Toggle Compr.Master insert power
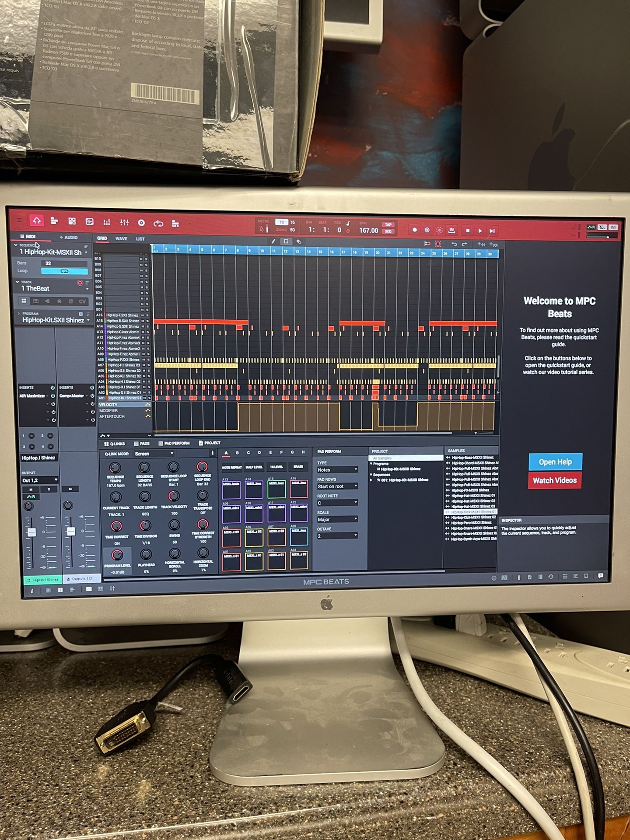The width and height of the screenshot is (630, 840). coord(92,396)
